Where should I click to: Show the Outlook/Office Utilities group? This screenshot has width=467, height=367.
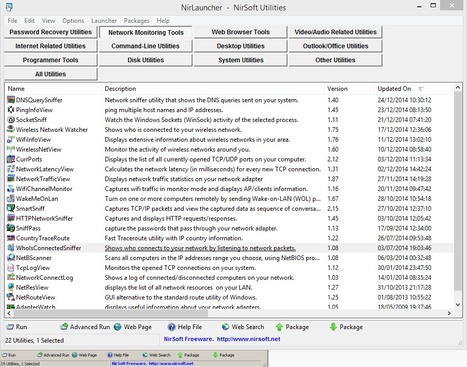pyautogui.click(x=335, y=46)
